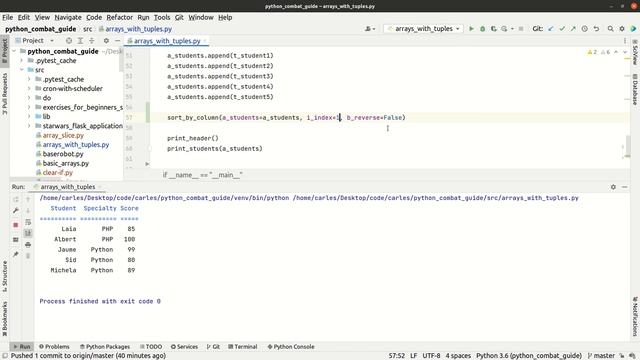This screenshot has width=640, height=360.
Task: Collapse the src folder
Action: point(22,70)
